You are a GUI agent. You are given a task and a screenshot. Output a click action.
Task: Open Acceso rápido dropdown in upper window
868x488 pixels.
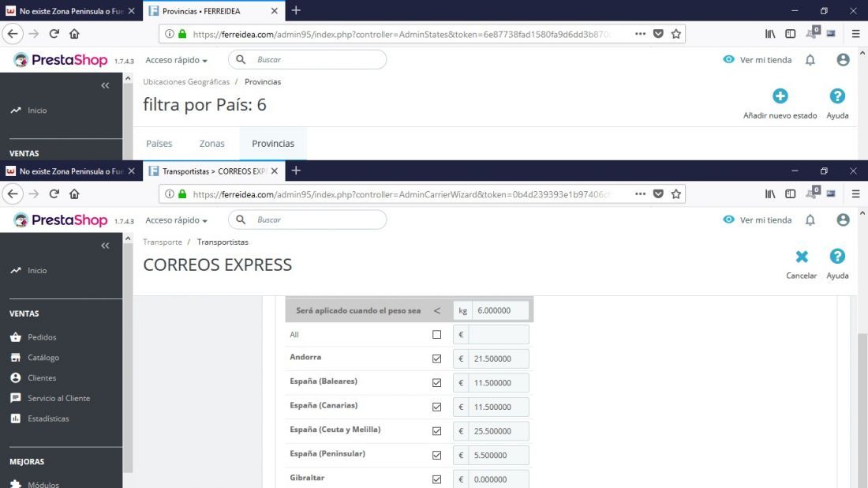click(177, 60)
